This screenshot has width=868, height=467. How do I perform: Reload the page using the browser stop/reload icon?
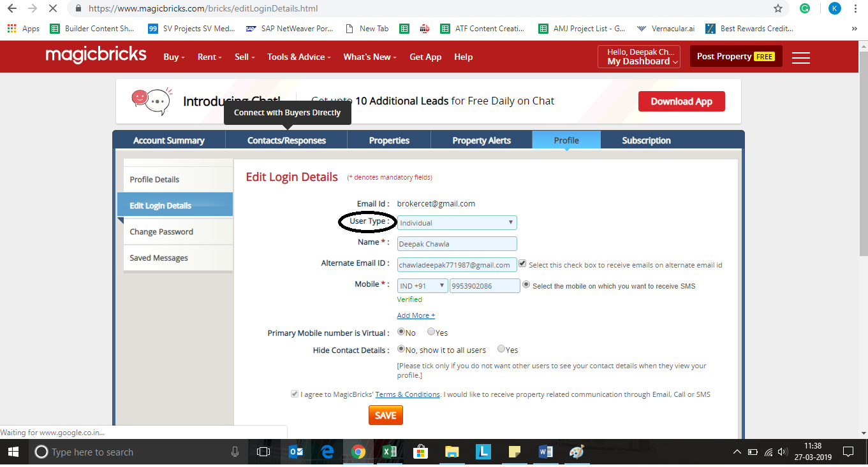(53, 9)
